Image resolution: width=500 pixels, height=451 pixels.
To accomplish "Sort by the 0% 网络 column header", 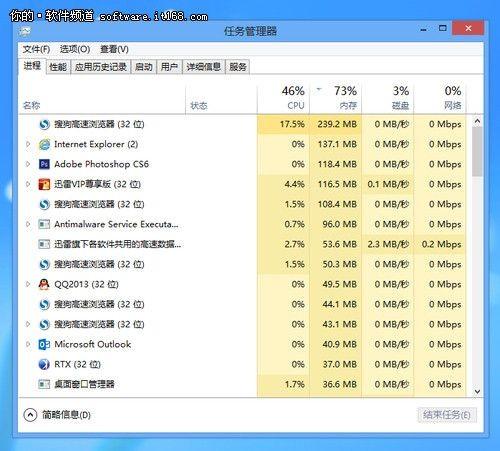I will coord(440,97).
